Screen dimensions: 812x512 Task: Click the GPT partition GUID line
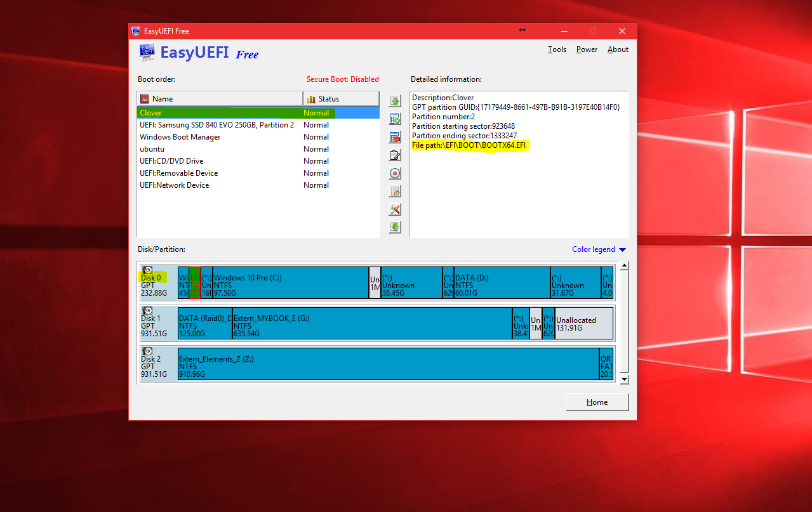(x=516, y=107)
